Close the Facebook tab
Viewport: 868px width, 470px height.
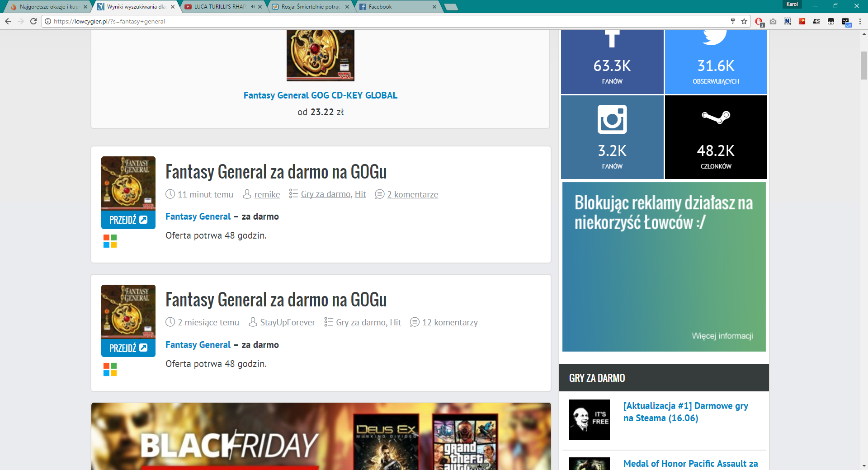pos(434,7)
